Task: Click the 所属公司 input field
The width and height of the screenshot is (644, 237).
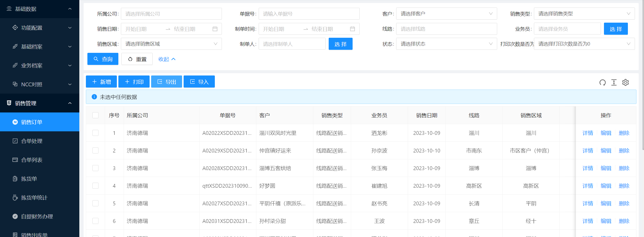Action: [x=171, y=14]
